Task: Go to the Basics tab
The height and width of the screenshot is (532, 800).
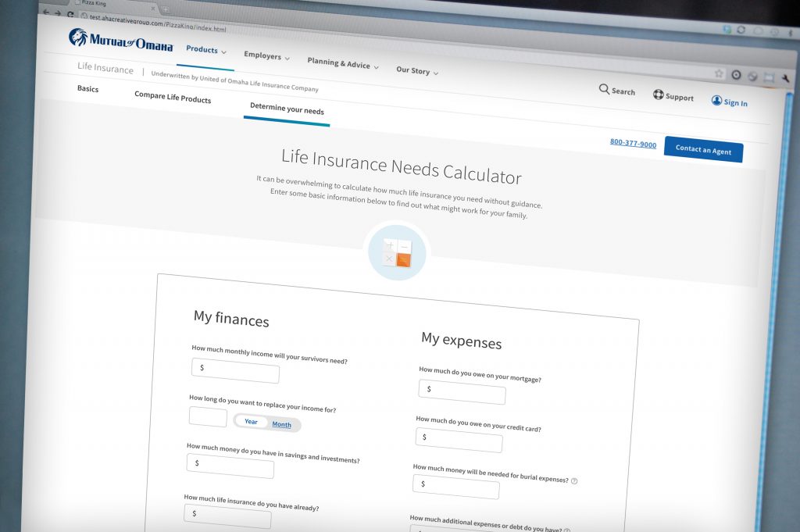Action: coord(87,89)
